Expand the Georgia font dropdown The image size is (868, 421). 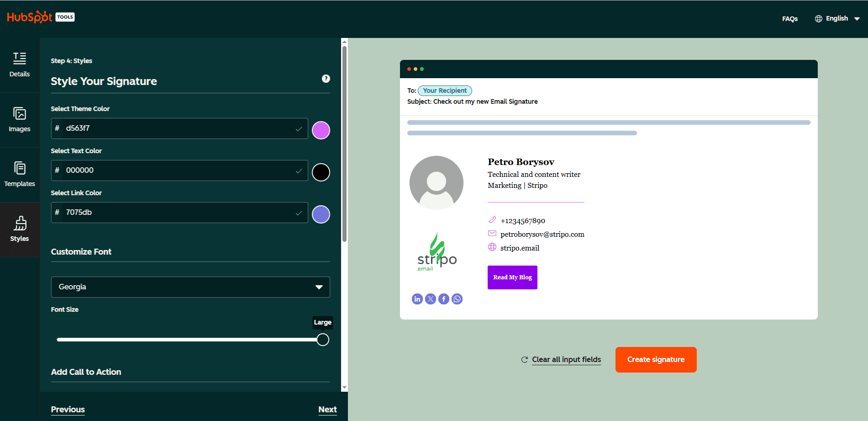click(x=190, y=287)
